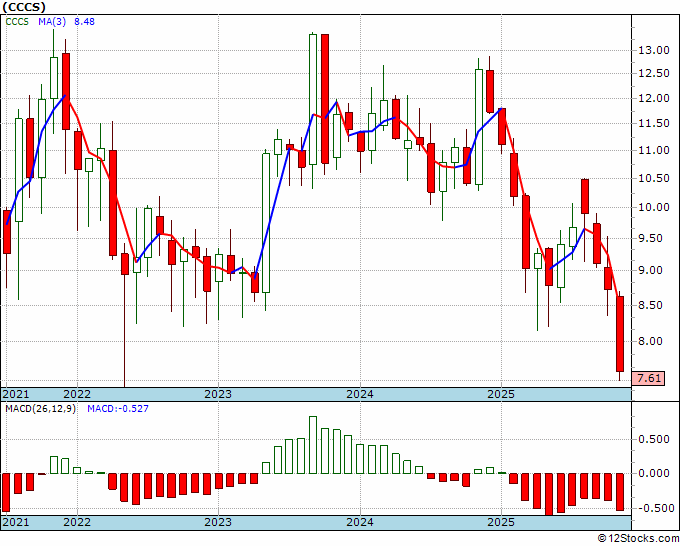Click the 7.61 last price tag

pos(648,378)
